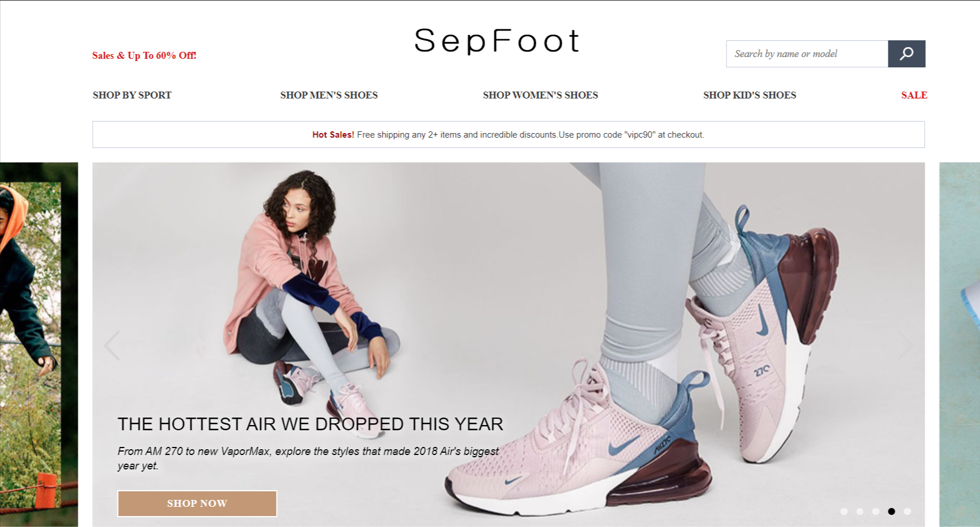Screen dimensions: 980x527
Task: Open the red SALE menu item
Action: point(914,95)
